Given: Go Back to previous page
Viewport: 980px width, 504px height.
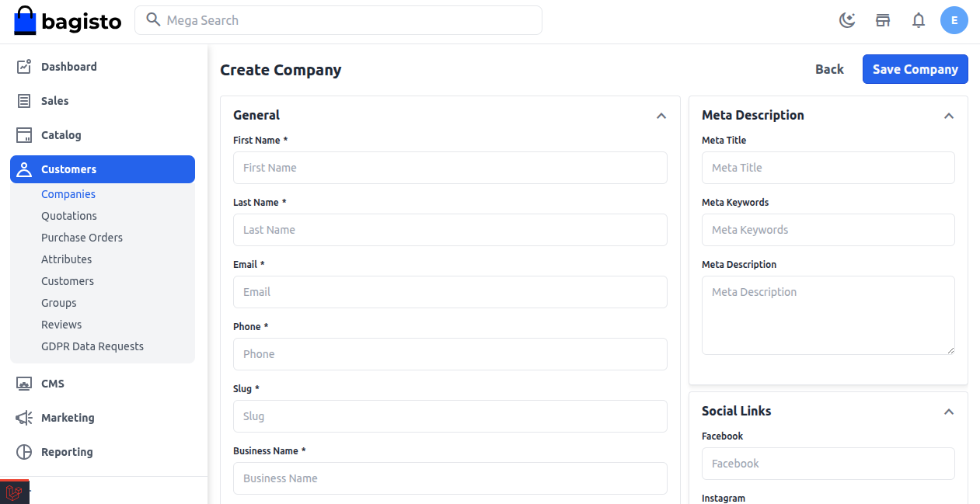Looking at the screenshot, I should (829, 69).
